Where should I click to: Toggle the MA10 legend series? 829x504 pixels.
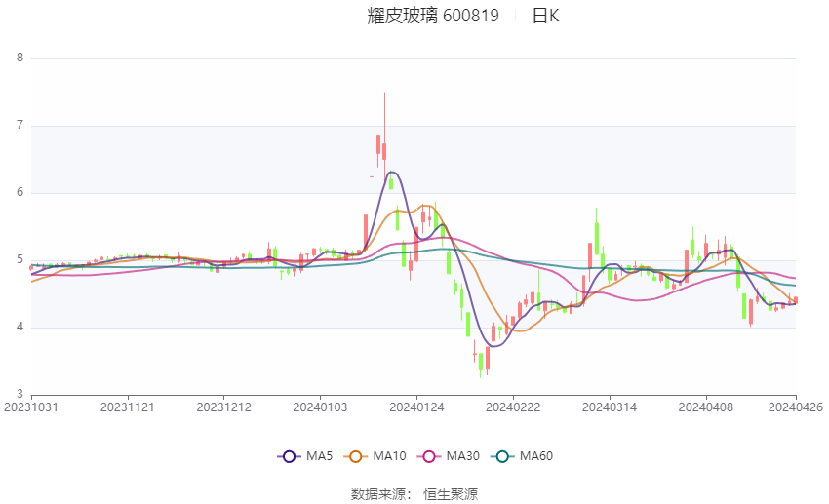[375, 456]
